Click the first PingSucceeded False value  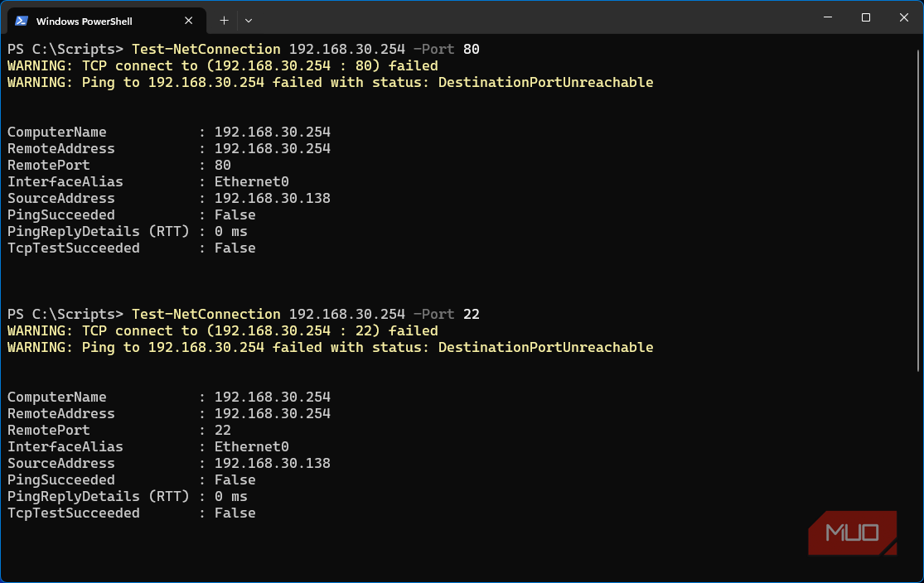click(x=235, y=214)
